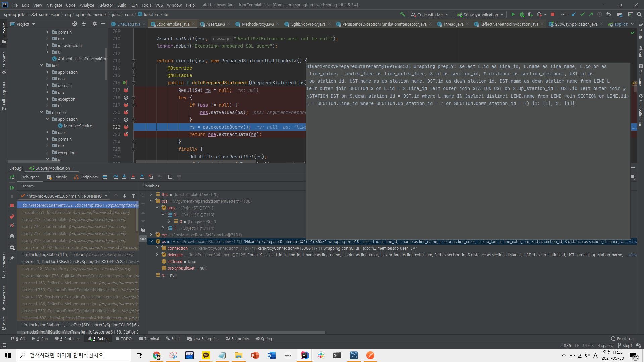Click the Step Into debugger icon

pos(124,177)
